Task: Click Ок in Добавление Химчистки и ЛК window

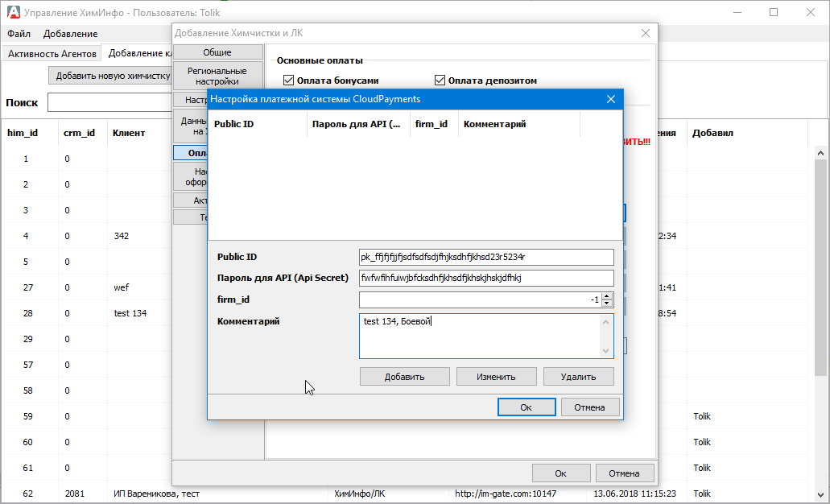Action: click(x=561, y=473)
